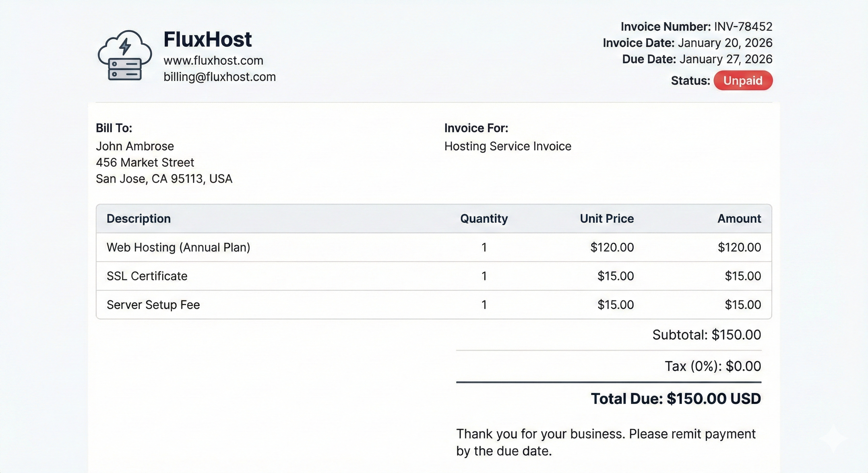Image resolution: width=868 pixels, height=473 pixels.
Task: Click the Description column header
Action: [x=138, y=219]
